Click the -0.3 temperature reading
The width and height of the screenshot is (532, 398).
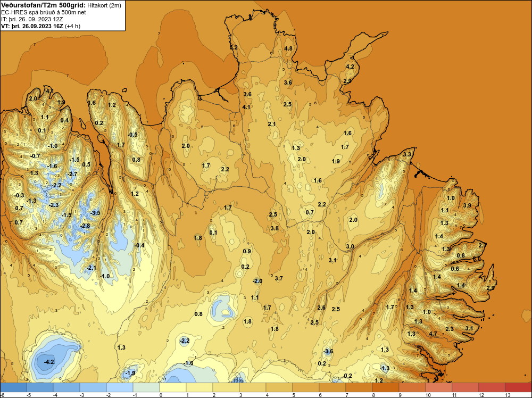point(19,195)
